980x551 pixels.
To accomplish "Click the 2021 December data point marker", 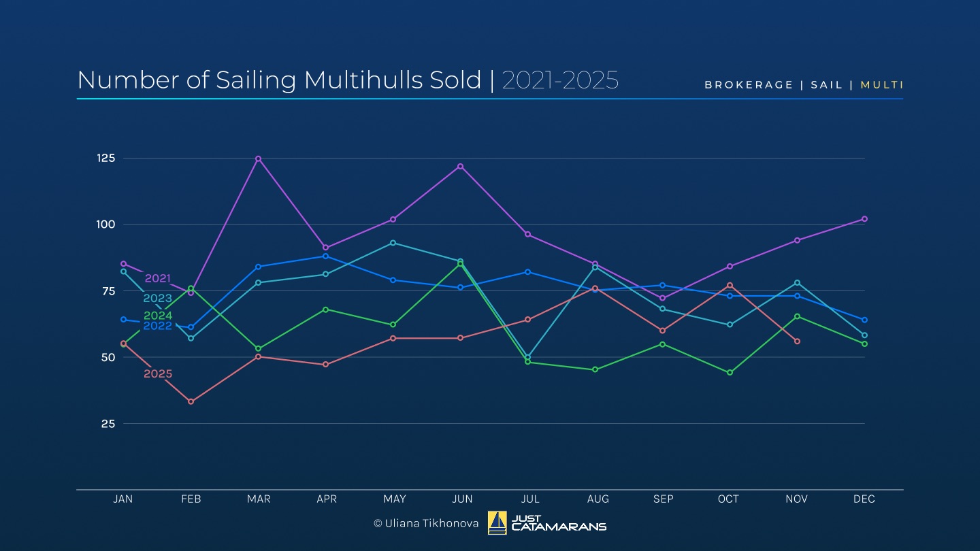I will pyautogui.click(x=864, y=219).
